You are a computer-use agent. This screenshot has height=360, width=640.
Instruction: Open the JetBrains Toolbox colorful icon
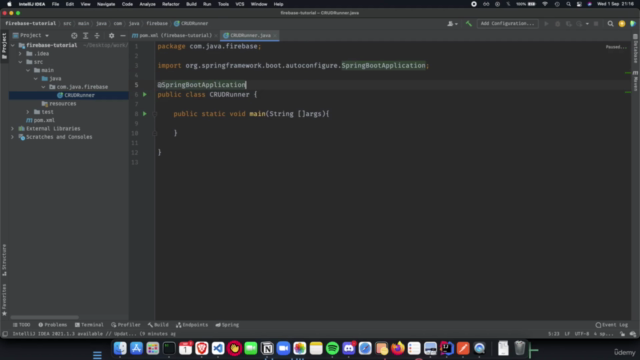coord(633,24)
